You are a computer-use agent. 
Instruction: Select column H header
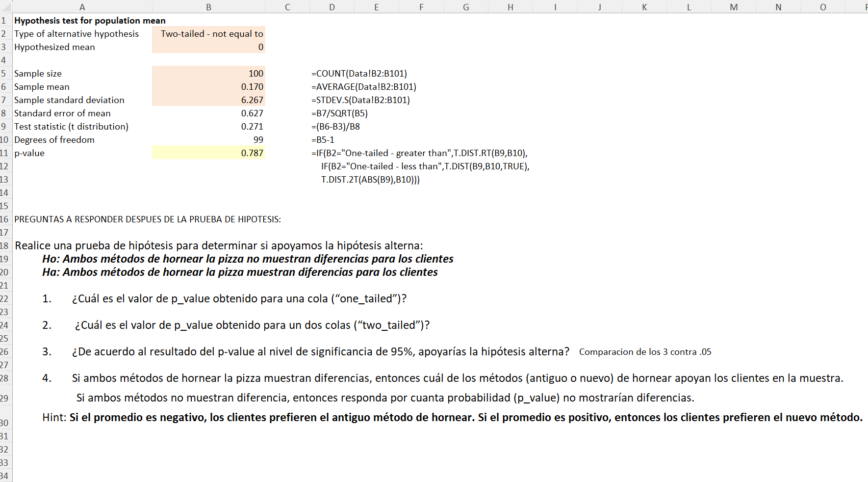pyautogui.click(x=511, y=7)
